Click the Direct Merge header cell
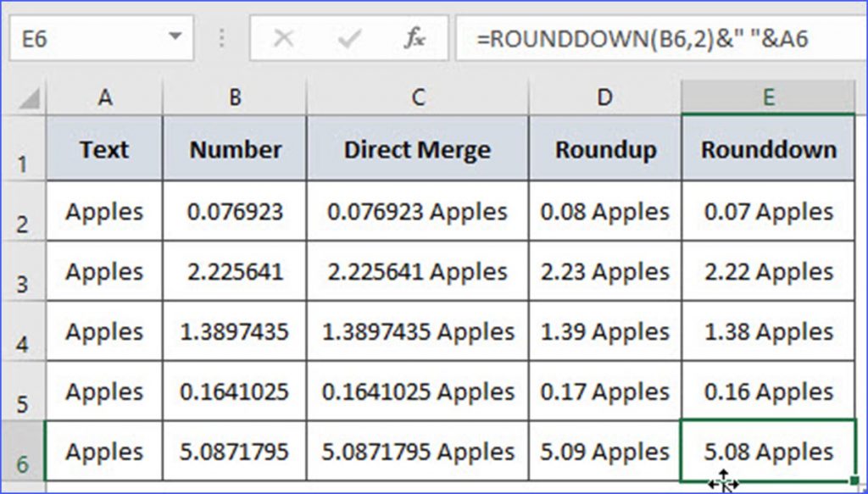 pos(418,150)
